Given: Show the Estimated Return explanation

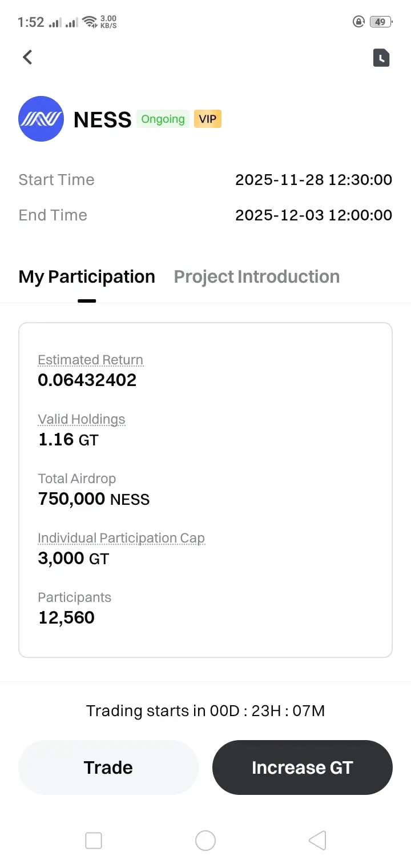Looking at the screenshot, I should coord(90,360).
